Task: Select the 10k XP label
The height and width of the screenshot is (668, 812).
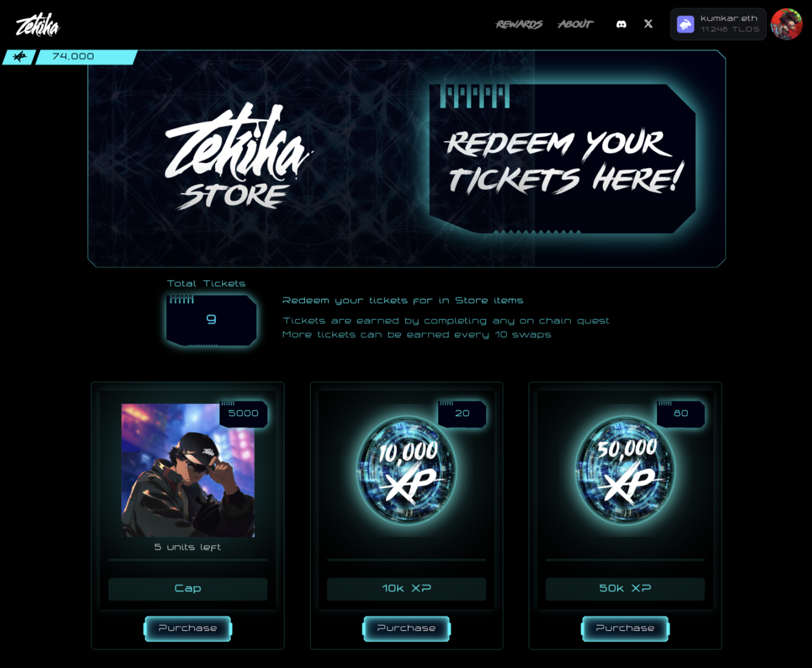Action: pos(406,589)
